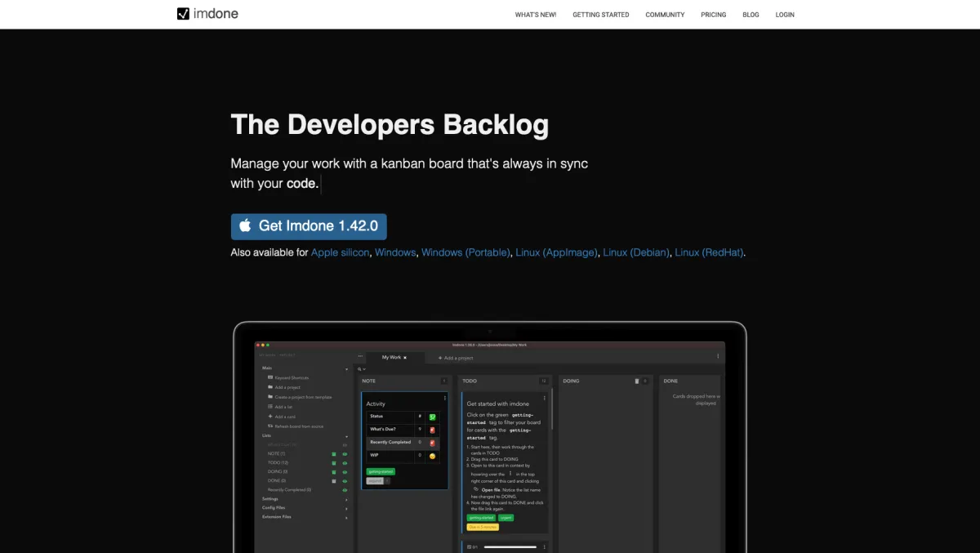Screen dimensions: 980x553
Task: Click the Get Imdone 1.42.0 download button
Action: coord(309,226)
